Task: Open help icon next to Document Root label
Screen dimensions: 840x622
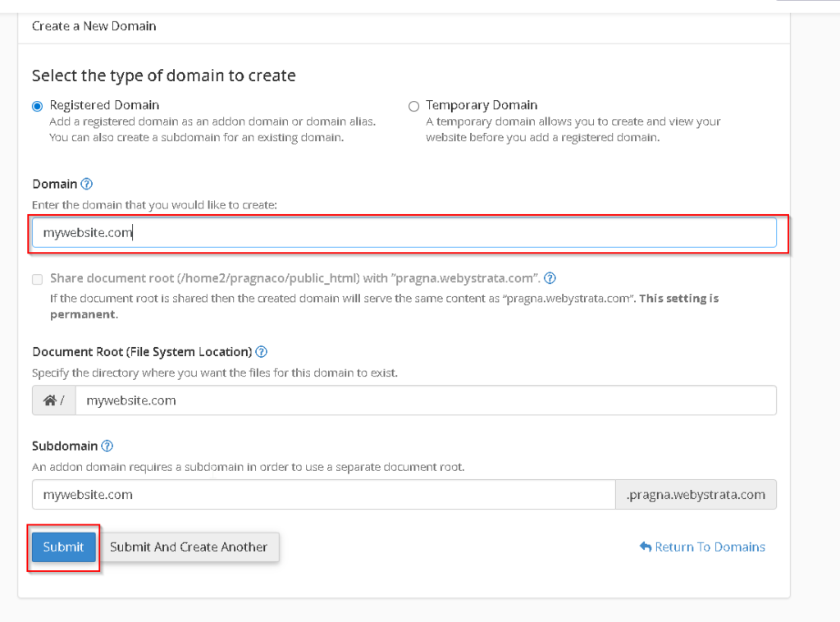Action: (x=261, y=352)
